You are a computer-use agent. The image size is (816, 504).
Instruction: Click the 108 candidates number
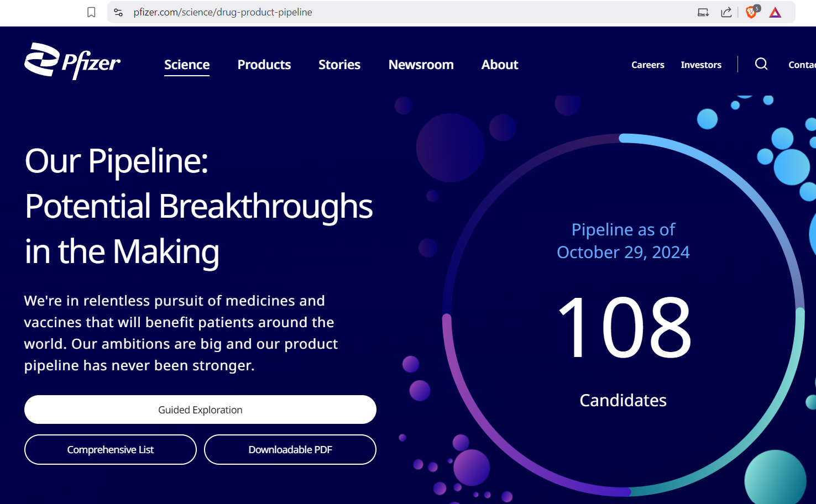(624, 327)
